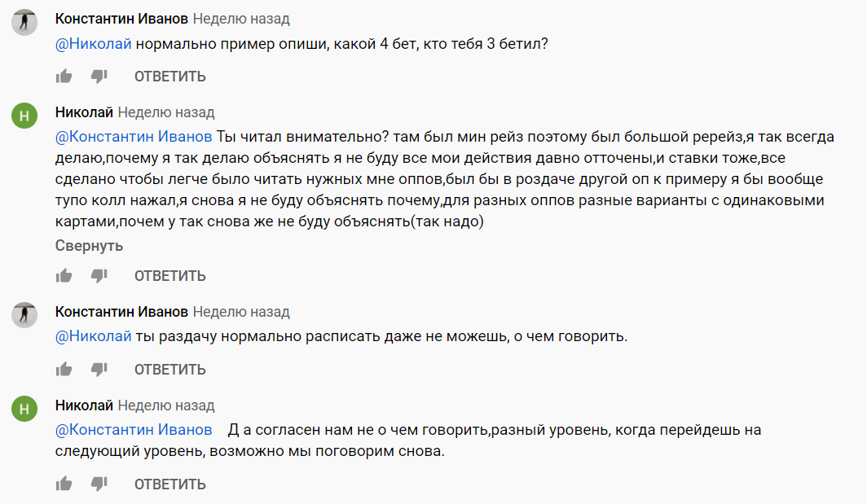Screen dimensions: 867x504
Task: Like Николай's last comment about разный уровень
Action: tap(64, 484)
